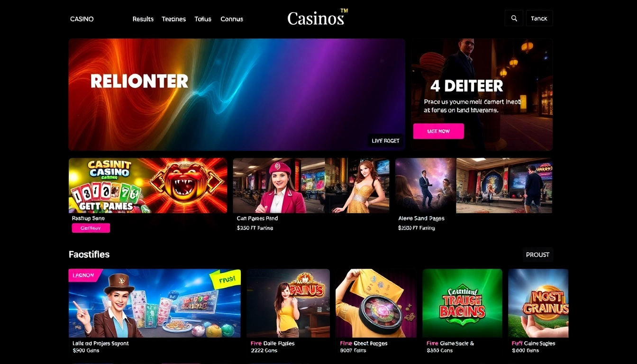
Task: Select the Tollus navigation item
Action: [203, 19]
